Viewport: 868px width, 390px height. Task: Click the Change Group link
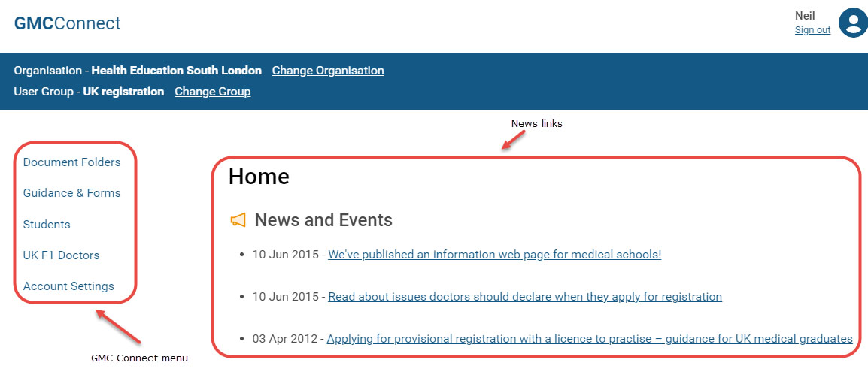point(213,92)
